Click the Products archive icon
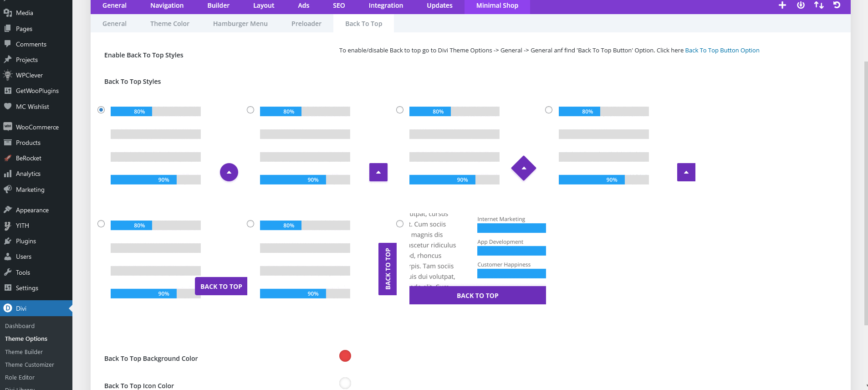868x390 pixels. click(x=8, y=142)
